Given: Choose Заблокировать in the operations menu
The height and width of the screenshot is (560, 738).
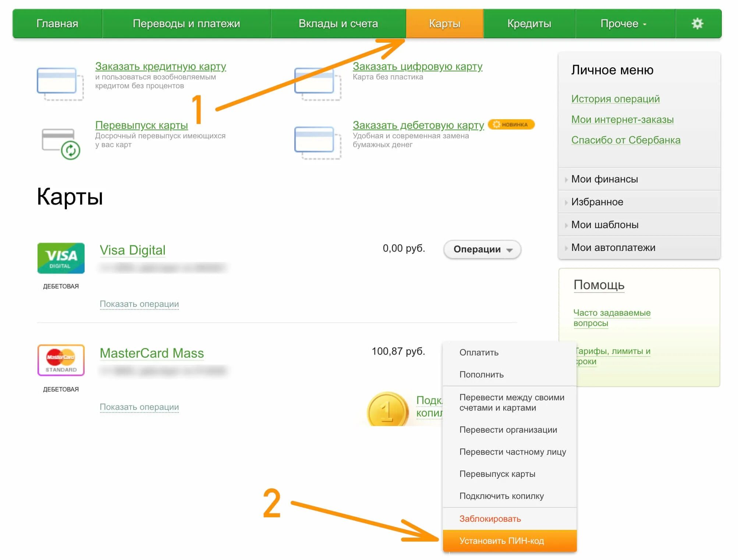Looking at the screenshot, I should pyautogui.click(x=490, y=519).
